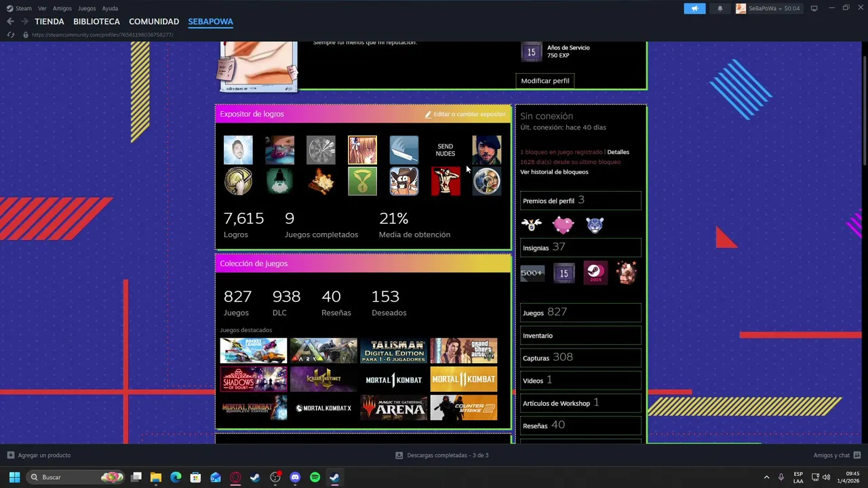Open Discord from the taskbar
Image resolution: width=868 pixels, height=488 pixels.
tap(295, 477)
